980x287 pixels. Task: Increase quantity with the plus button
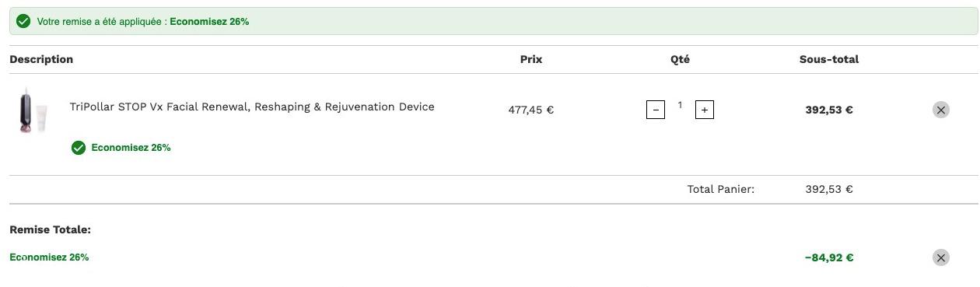point(705,110)
